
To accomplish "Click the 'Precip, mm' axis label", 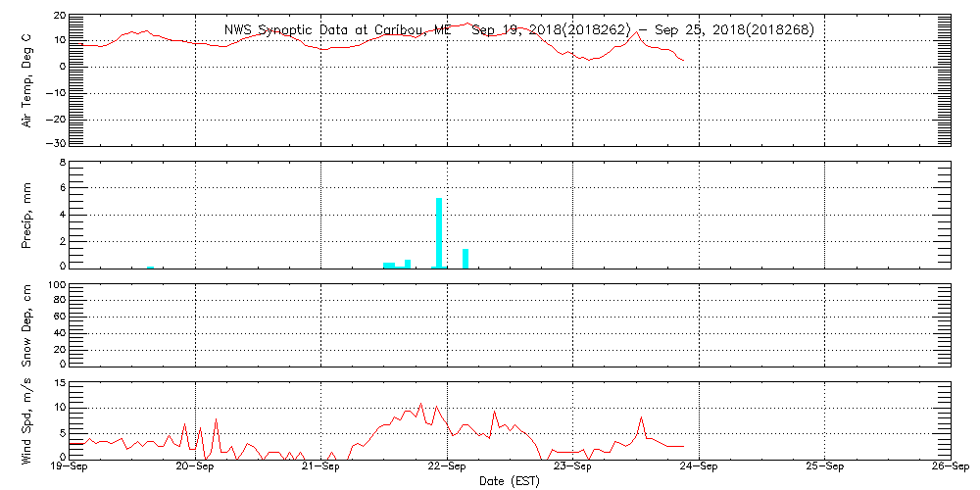I will (x=27, y=216).
